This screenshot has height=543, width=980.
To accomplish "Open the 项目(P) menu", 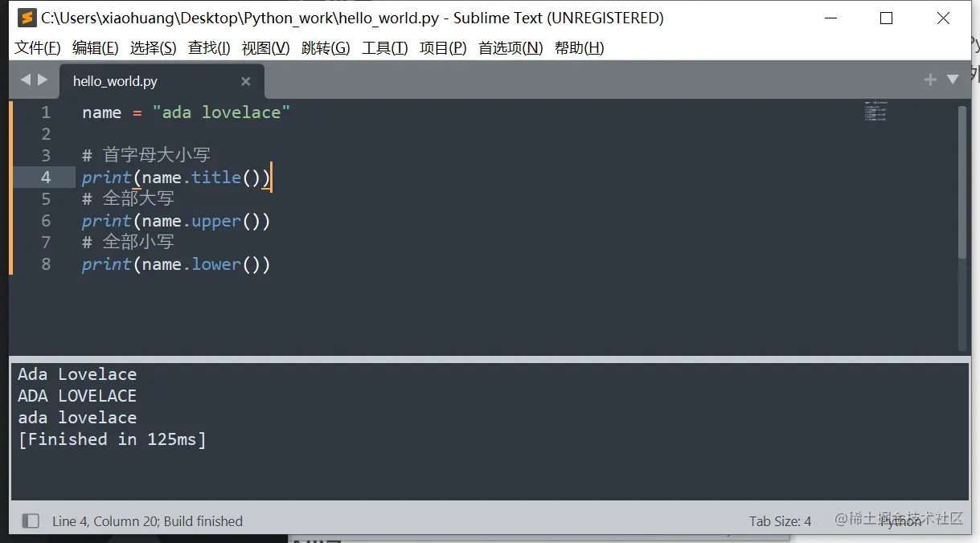I will click(443, 48).
